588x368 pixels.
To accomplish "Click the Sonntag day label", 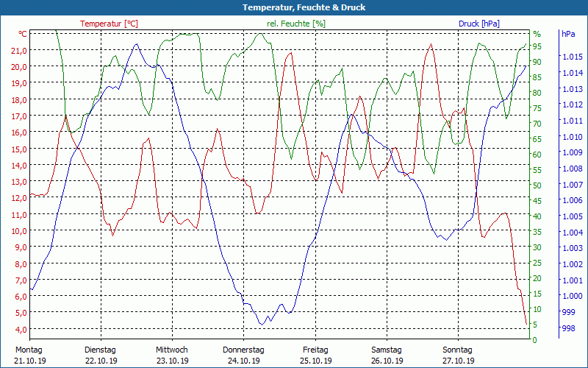I will (x=458, y=350).
